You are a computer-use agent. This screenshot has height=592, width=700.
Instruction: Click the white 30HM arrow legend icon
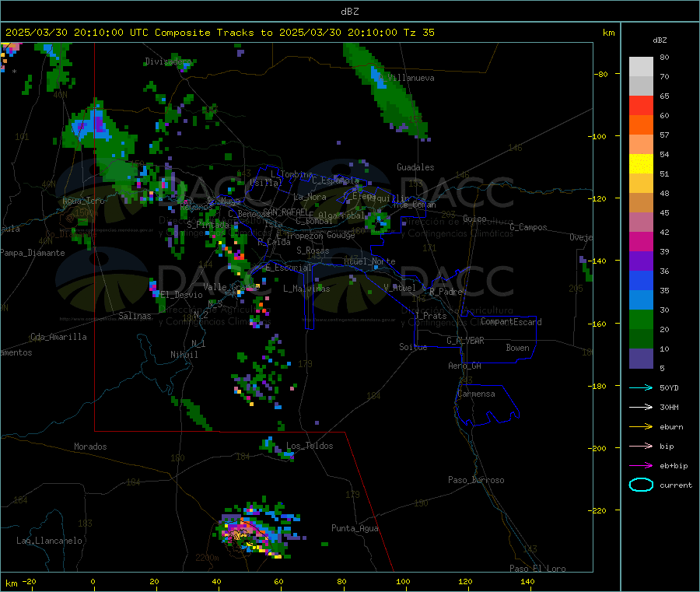(x=641, y=407)
